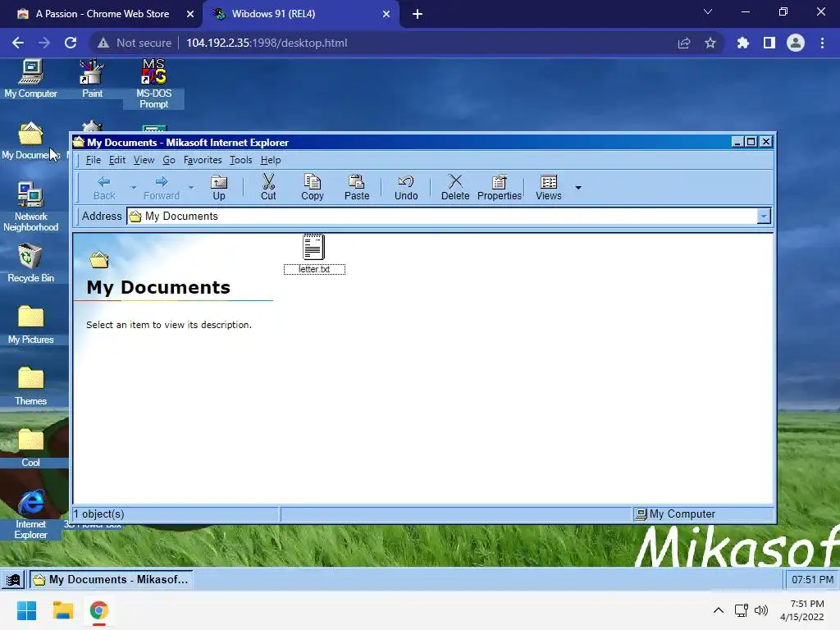Open Network Neighborhood desktop icon
Screen dimensions: 840x630
[30, 207]
